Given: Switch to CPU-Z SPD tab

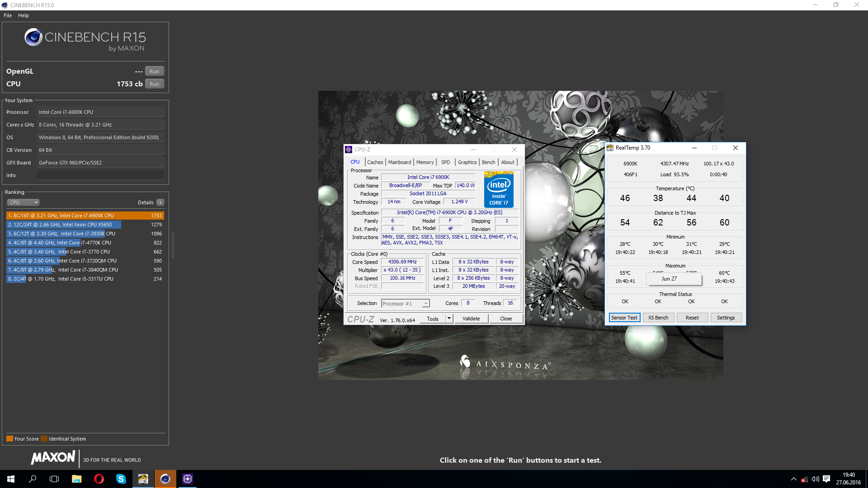Looking at the screenshot, I should [x=446, y=162].
